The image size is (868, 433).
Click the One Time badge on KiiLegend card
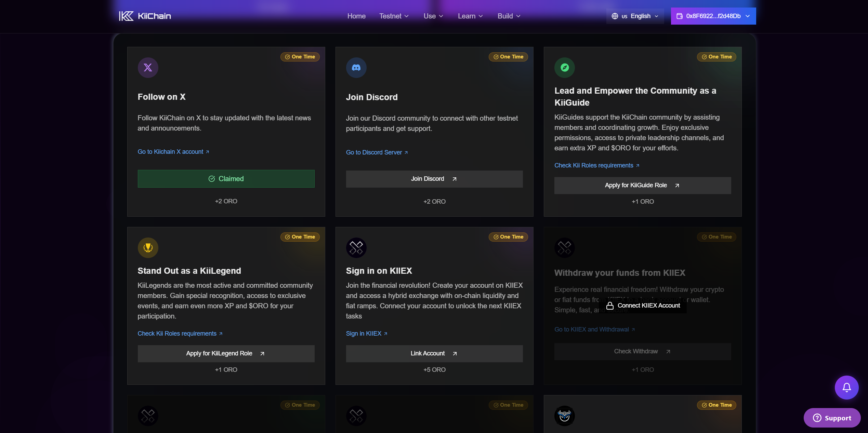click(300, 237)
